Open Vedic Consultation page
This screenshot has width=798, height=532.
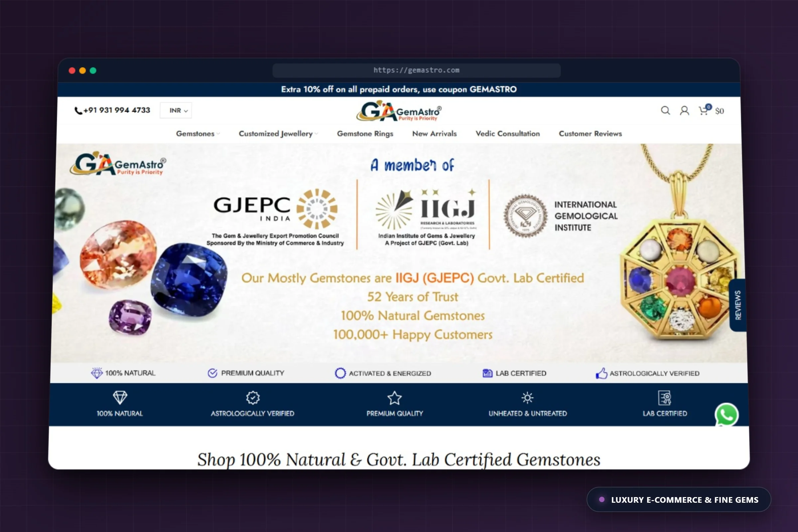508,134
